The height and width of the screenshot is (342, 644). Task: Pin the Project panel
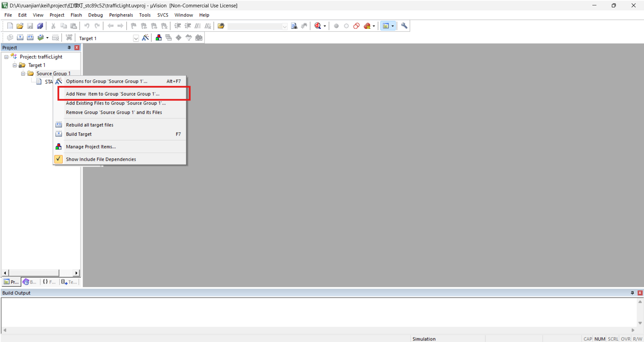click(69, 48)
